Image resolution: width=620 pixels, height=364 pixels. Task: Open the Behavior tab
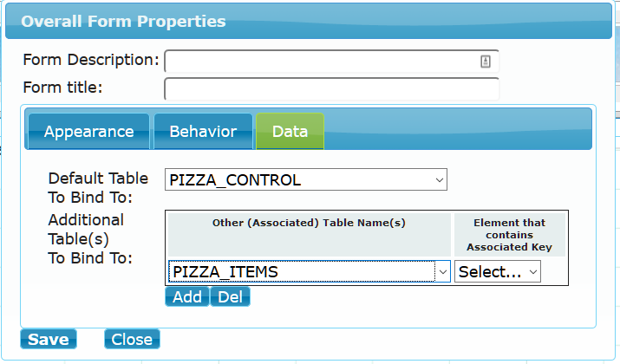coord(203,132)
